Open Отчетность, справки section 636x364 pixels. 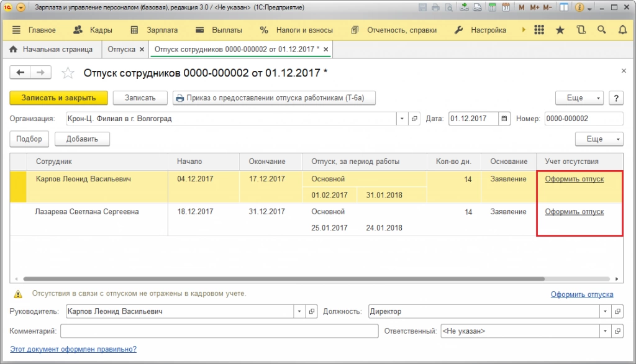[394, 30]
